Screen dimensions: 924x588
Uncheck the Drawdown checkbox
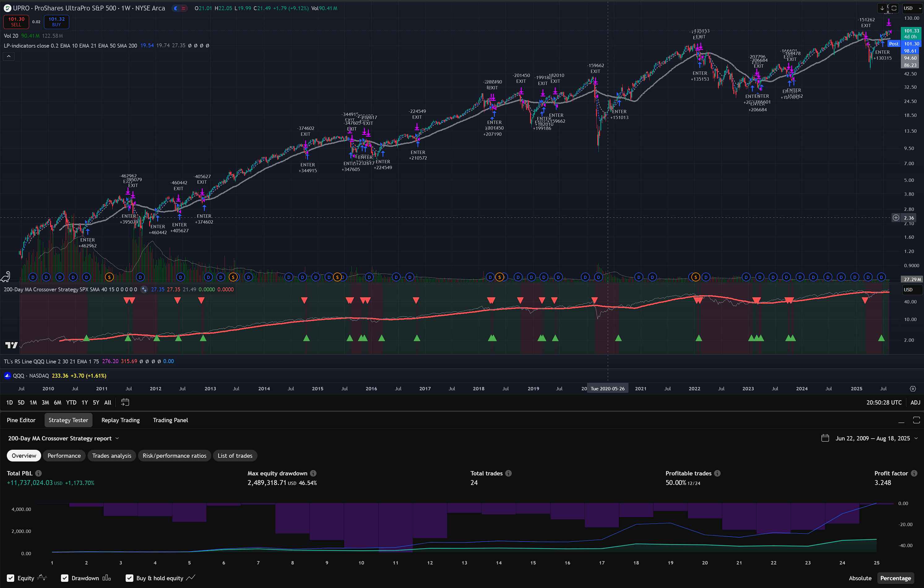(x=65, y=578)
